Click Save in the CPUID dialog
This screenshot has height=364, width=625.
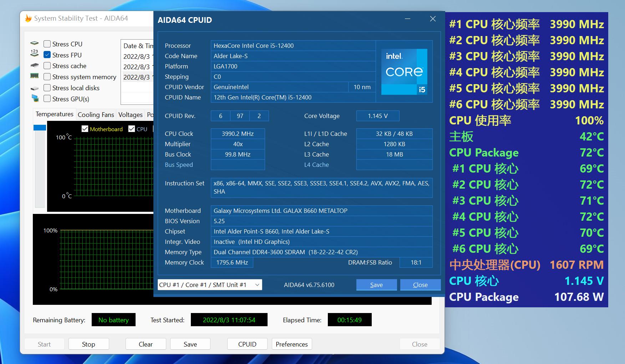pos(376,285)
